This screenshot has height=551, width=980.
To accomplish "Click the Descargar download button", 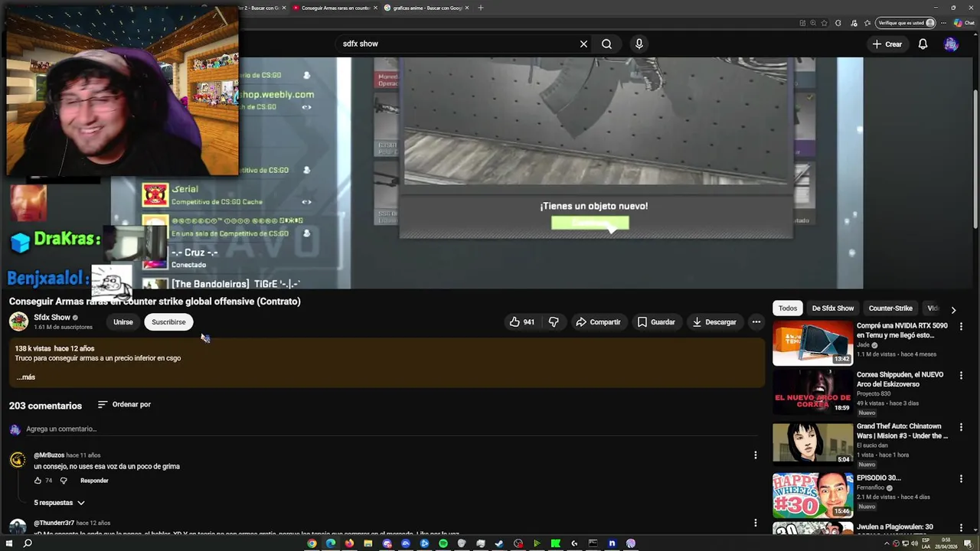I will (714, 322).
